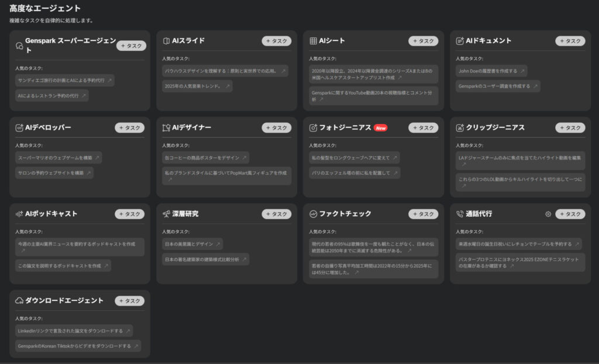
Task: Click the AIポッドキャスト waveform icon
Action: pyautogui.click(x=19, y=214)
